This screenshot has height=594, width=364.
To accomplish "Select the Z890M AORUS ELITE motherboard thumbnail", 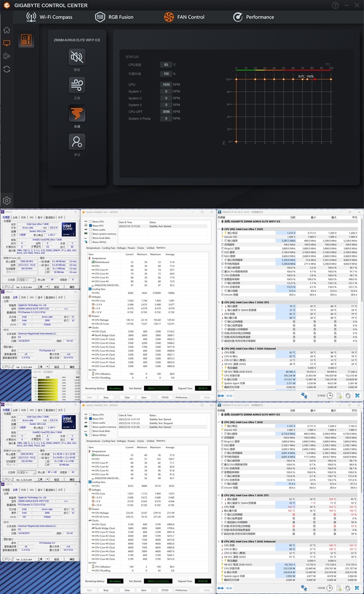I will 26,40.
